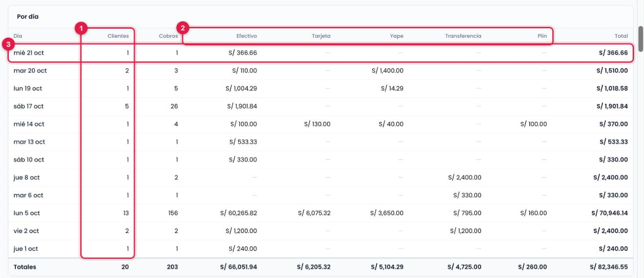The image size is (644, 278).
Task: Select the 'mar 13 oct' row label
Action: point(29,142)
